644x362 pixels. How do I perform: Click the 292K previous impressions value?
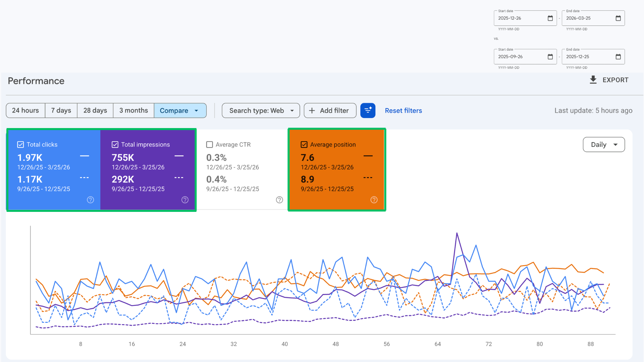click(123, 179)
